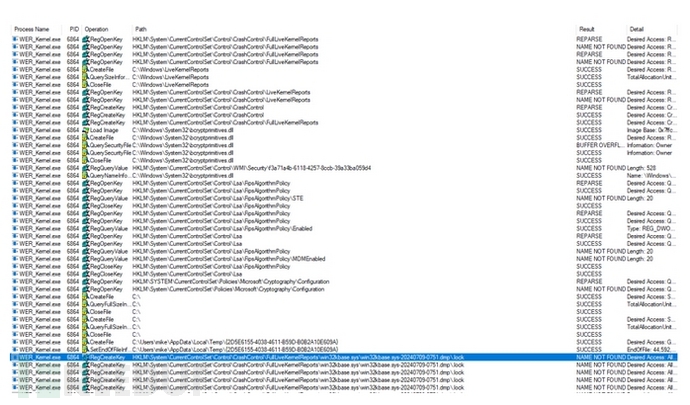Select the QuerySizeInfor... LiveKernelReports row
Viewport: 690px width, 405px height.
tap(344, 77)
